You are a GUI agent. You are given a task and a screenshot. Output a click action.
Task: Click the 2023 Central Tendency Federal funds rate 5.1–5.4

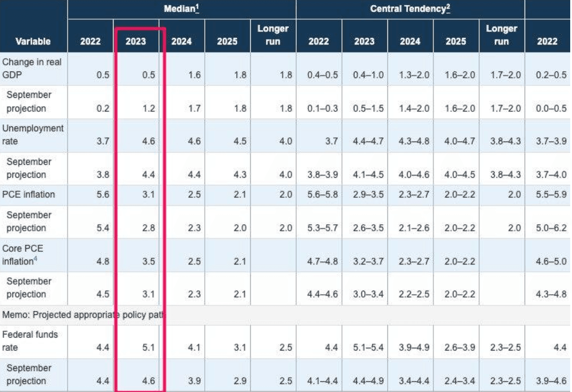pos(368,347)
